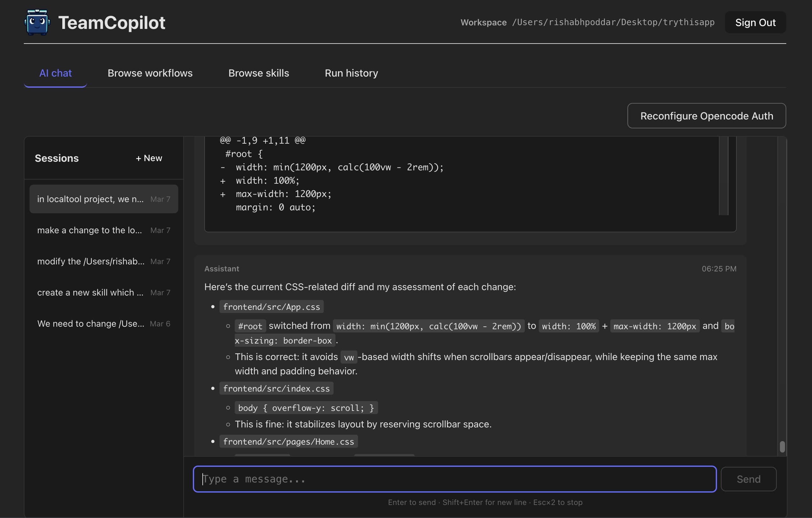This screenshot has width=812, height=518.
Task: Click Reconfigure Opencode Auth
Action: [x=707, y=116]
